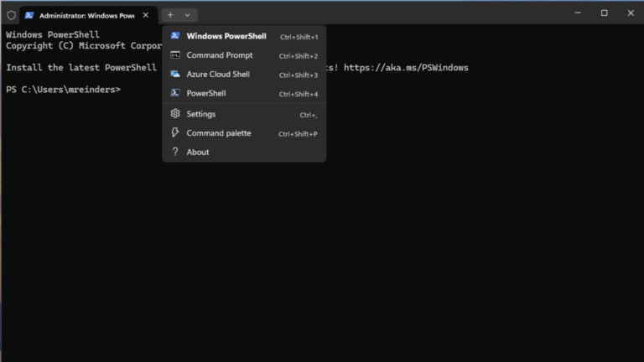Click the About question mark icon
Viewport: 644px width, 362px height.
(175, 152)
